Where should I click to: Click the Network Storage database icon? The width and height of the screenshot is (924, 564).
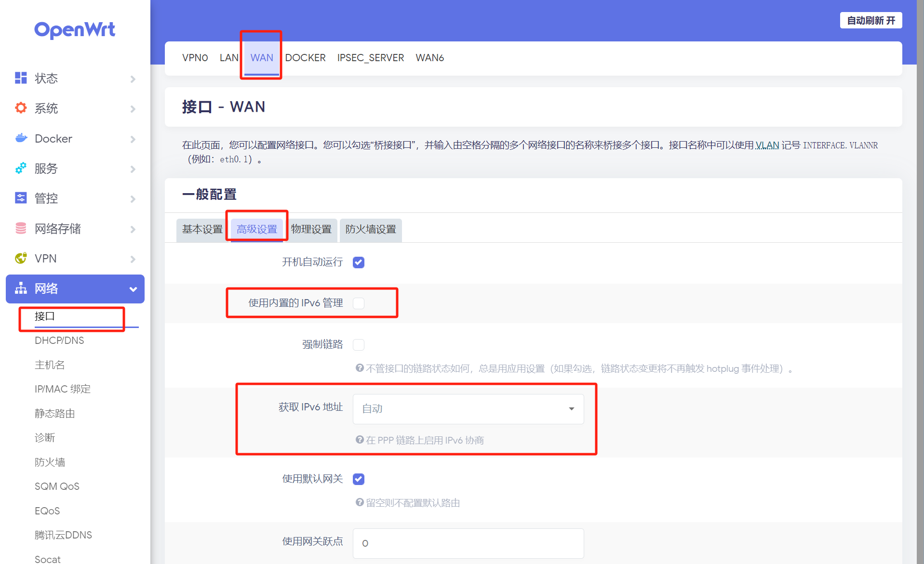[x=21, y=228]
